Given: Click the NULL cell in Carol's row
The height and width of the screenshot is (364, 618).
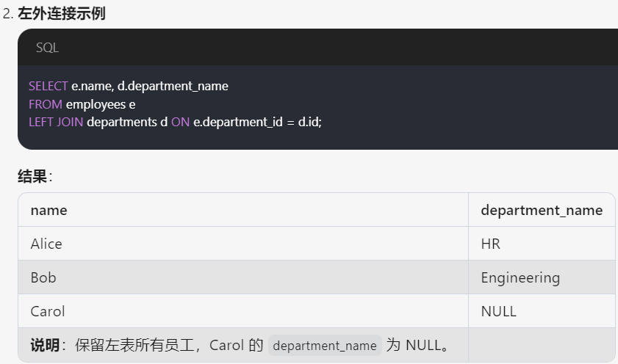Looking at the screenshot, I should 498,311.
